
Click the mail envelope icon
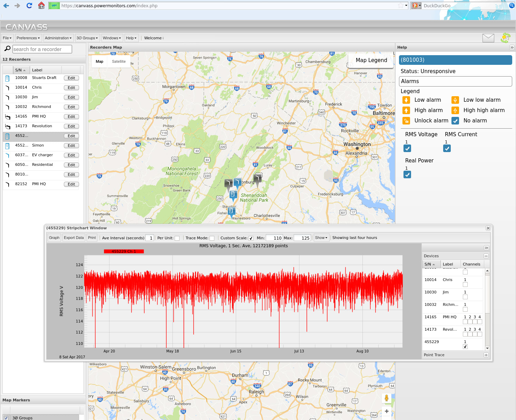coord(488,38)
